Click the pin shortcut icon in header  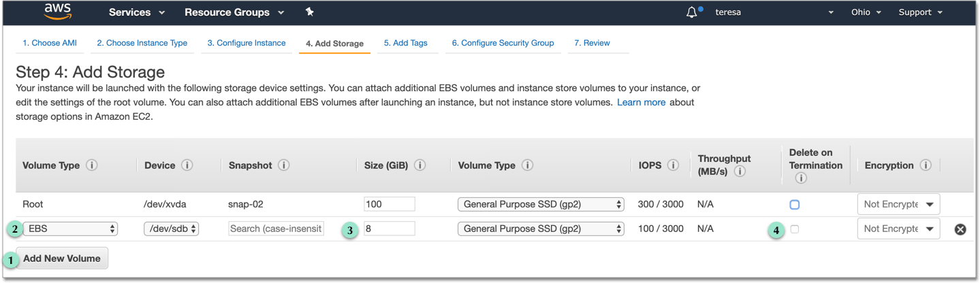click(x=310, y=12)
